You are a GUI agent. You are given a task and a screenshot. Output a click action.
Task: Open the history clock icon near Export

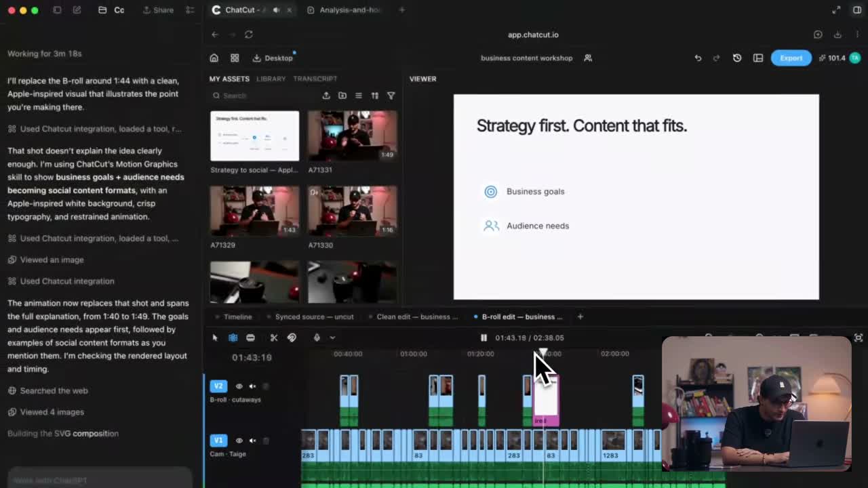[737, 58]
